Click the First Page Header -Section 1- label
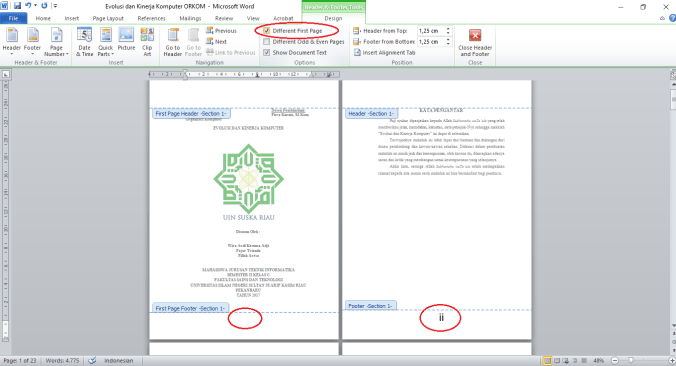This screenshot has height=366, width=676. (191, 113)
